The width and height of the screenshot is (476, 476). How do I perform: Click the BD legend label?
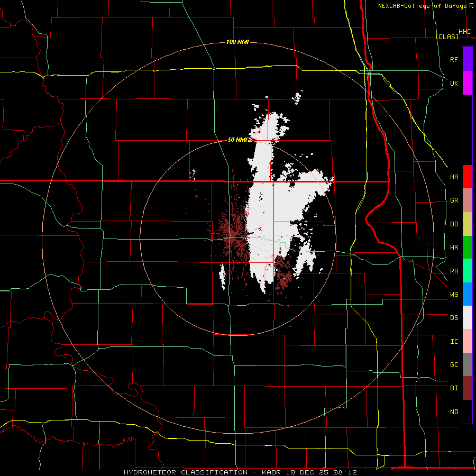[x=454, y=224]
